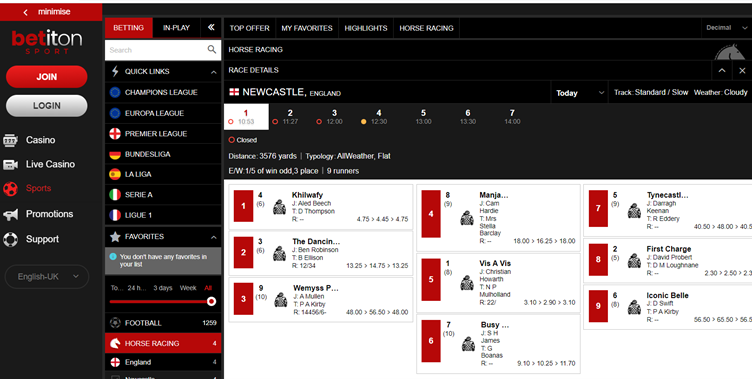Click the Quick Links lightning icon

[115, 71]
